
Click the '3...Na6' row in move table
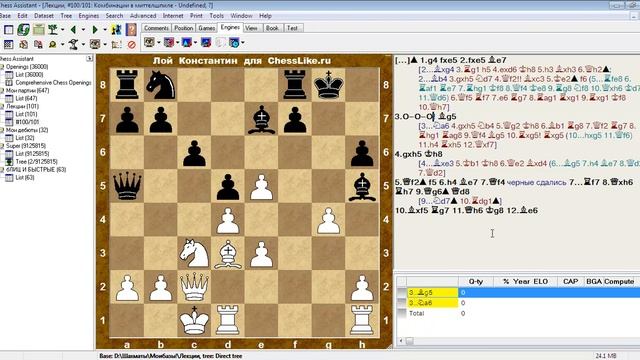pyautogui.click(x=518, y=303)
